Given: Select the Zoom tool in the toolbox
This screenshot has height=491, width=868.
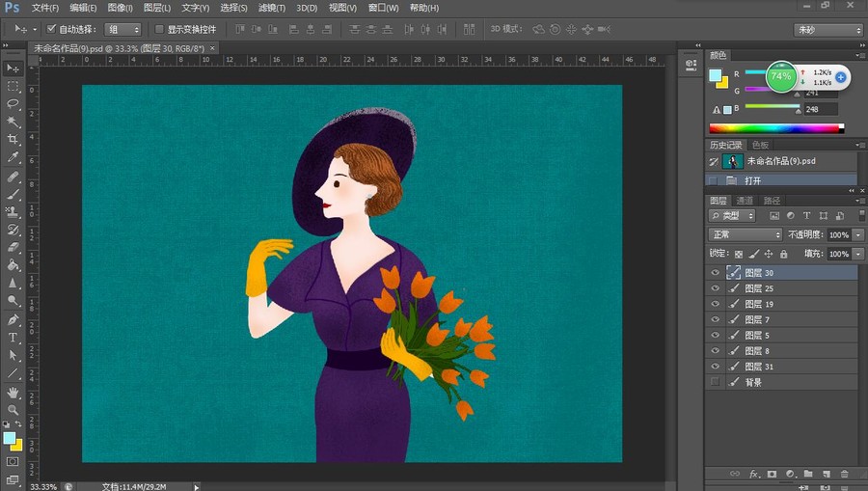Looking at the screenshot, I should coord(13,410).
